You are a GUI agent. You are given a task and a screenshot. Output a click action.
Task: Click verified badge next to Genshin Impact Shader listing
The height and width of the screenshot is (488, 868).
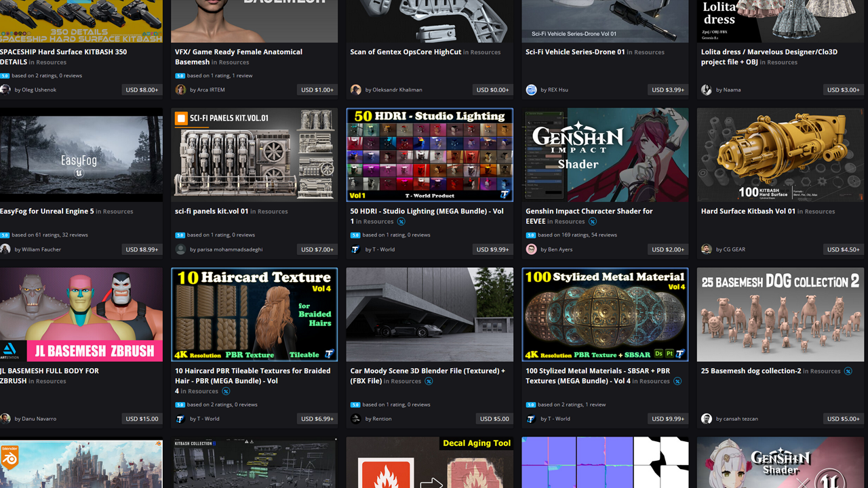[x=592, y=222]
